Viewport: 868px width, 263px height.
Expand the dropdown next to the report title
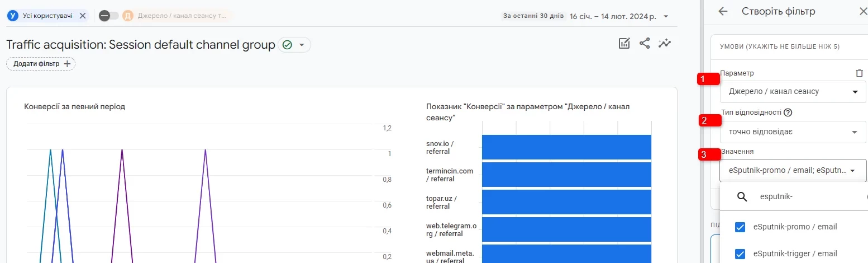tap(302, 45)
